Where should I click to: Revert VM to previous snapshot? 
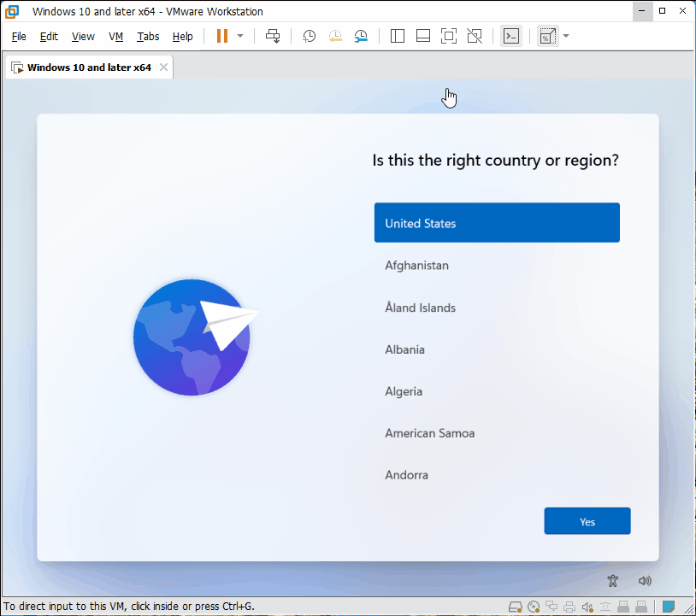click(335, 36)
